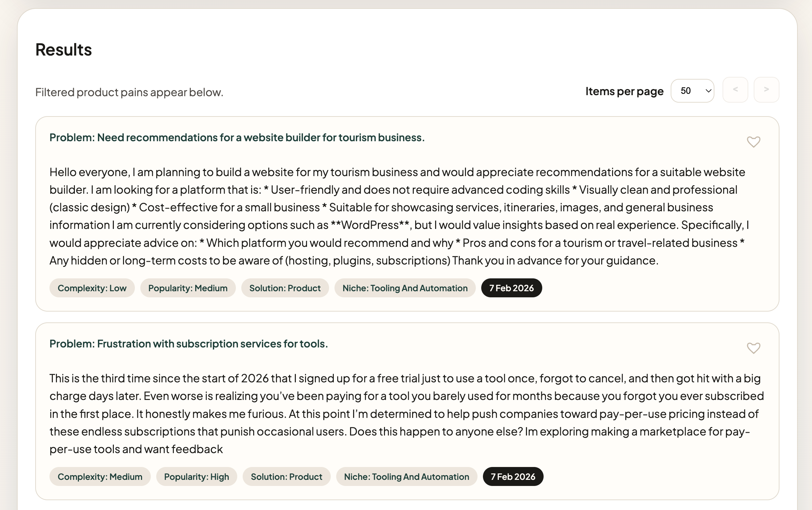The height and width of the screenshot is (510, 812).
Task: Select the Complexity: Low tag
Action: coord(92,288)
